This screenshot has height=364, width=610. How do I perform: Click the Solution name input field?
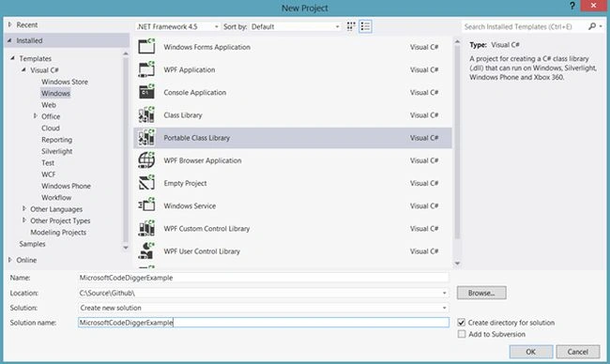pos(264,323)
